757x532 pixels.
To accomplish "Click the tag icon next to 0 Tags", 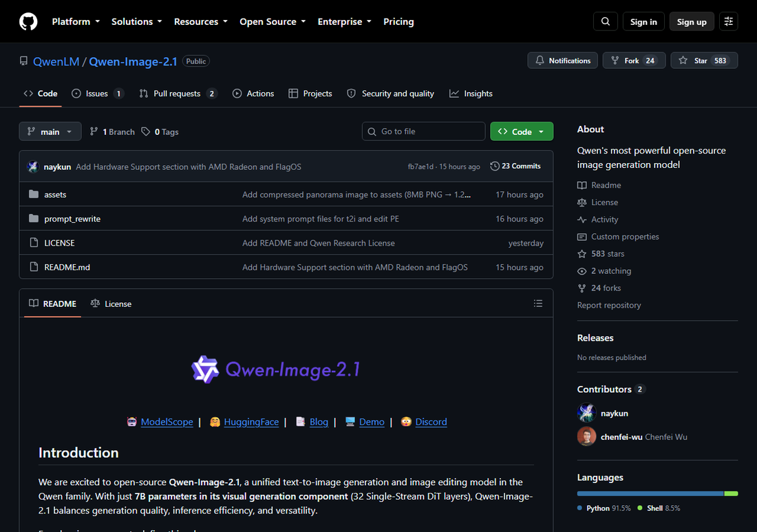I will pyautogui.click(x=145, y=131).
